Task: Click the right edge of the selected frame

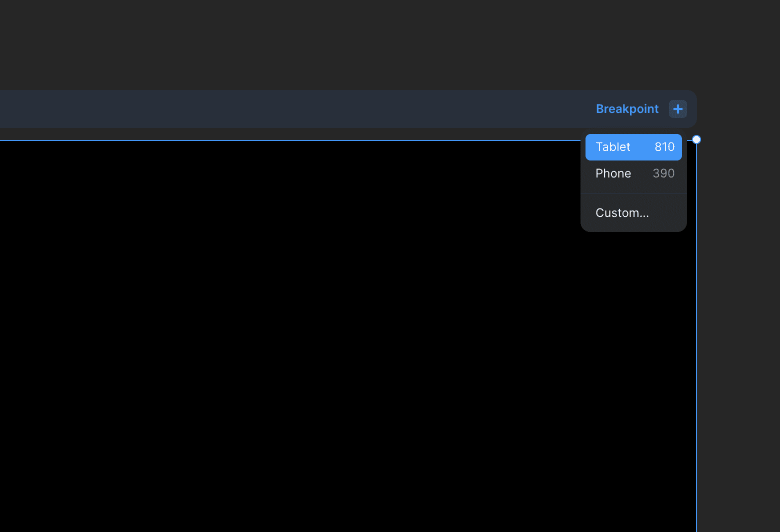Action: (x=696, y=350)
